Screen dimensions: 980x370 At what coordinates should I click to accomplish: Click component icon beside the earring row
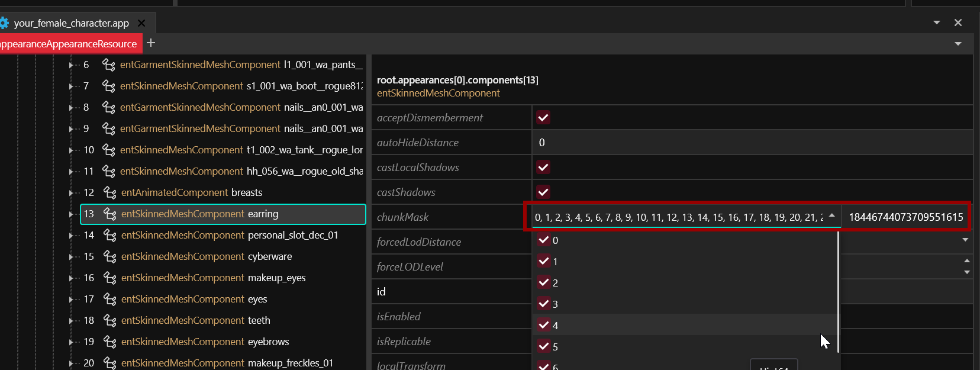coord(109,214)
